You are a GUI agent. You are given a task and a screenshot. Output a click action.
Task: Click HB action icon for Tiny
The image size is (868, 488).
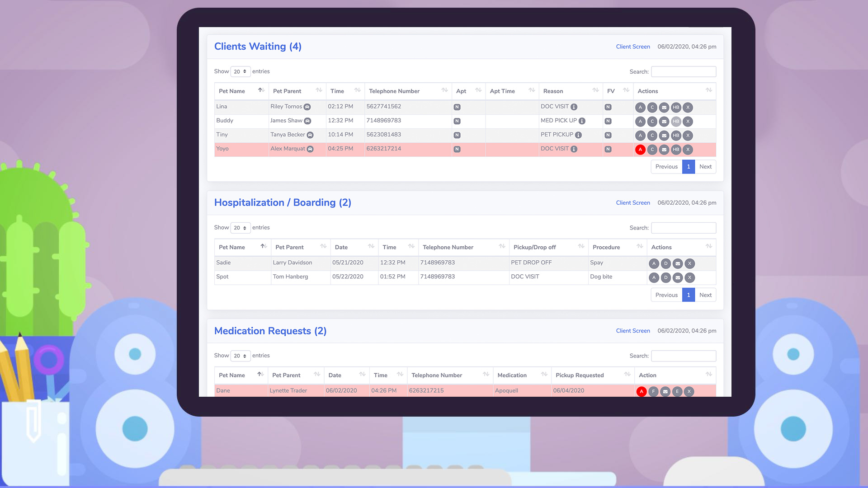click(676, 136)
